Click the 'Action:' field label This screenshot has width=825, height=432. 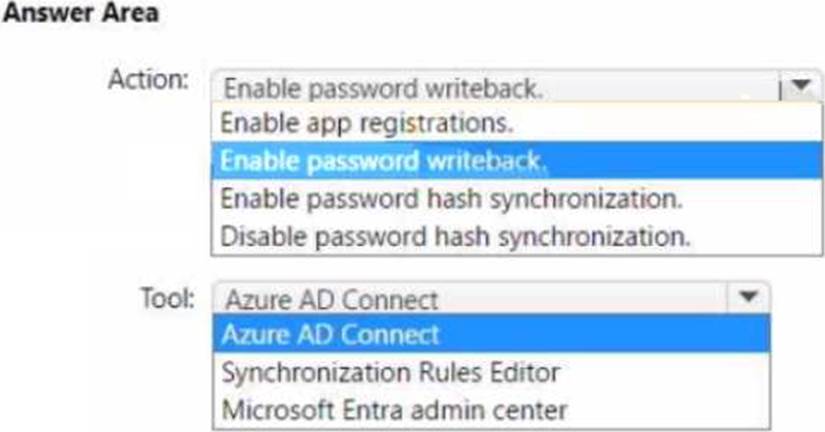[148, 80]
